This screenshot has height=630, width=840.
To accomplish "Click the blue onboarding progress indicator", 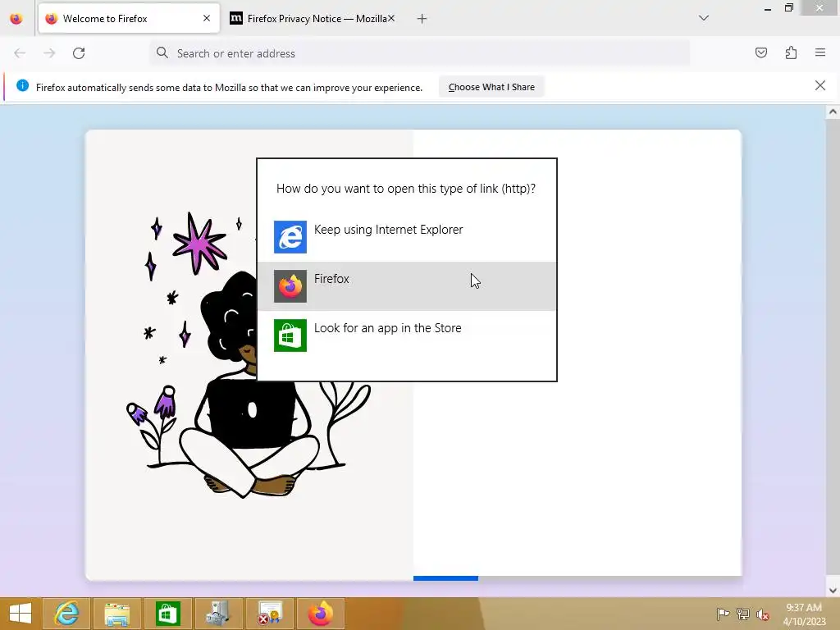I will tap(445, 578).
